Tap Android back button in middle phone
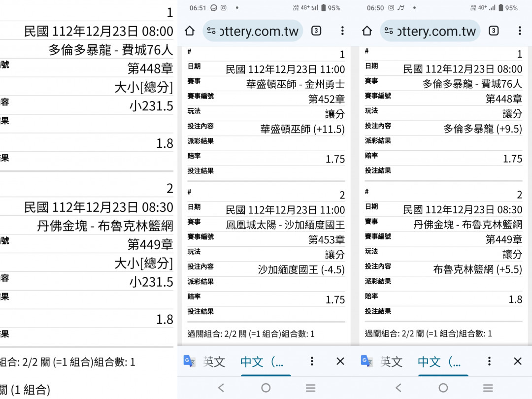 221,388
